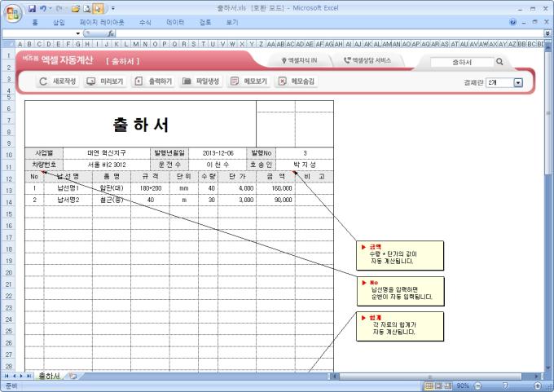Click the zoom slider in status bar
Viewport: 554px width, 392px height.
(506, 385)
